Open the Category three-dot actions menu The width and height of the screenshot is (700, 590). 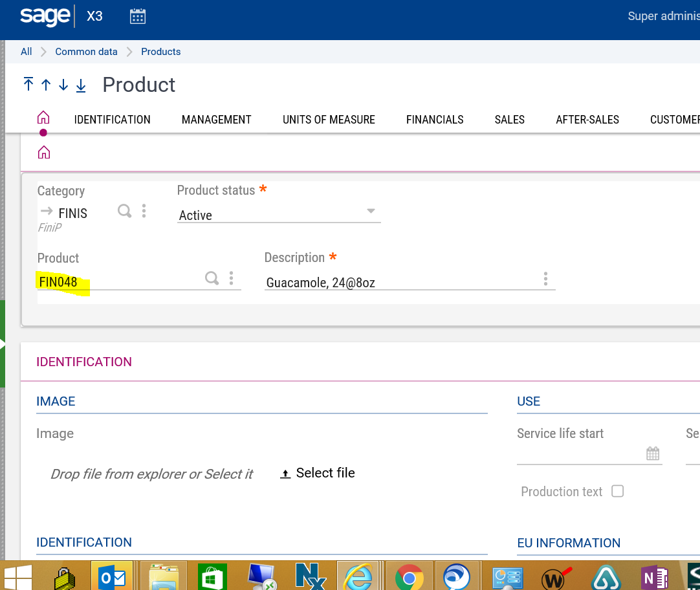pyautogui.click(x=144, y=211)
